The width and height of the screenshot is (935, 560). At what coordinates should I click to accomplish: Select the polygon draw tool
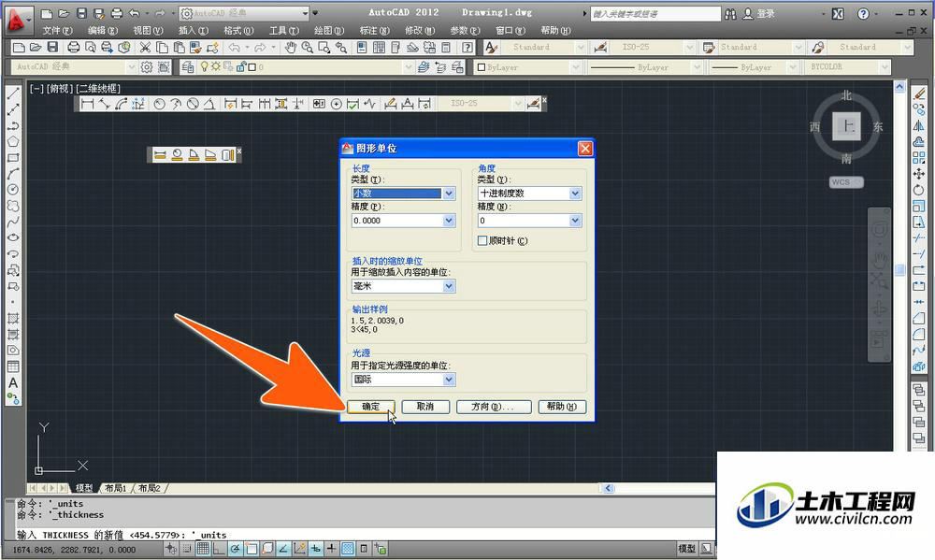[12, 142]
